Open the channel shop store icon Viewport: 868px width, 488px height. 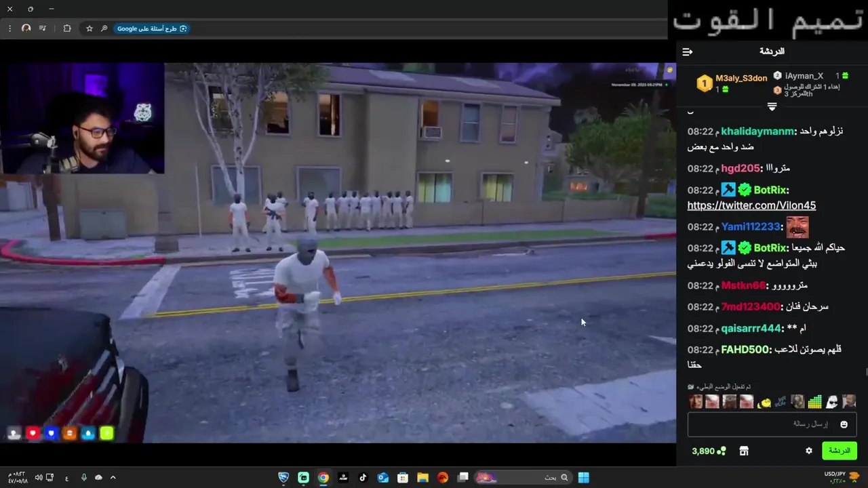(x=744, y=451)
